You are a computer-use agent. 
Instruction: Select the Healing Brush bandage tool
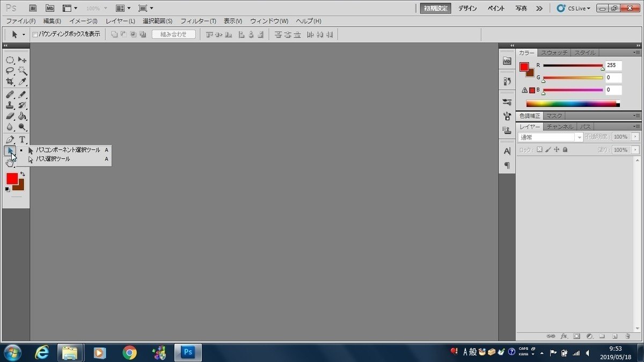(10, 94)
